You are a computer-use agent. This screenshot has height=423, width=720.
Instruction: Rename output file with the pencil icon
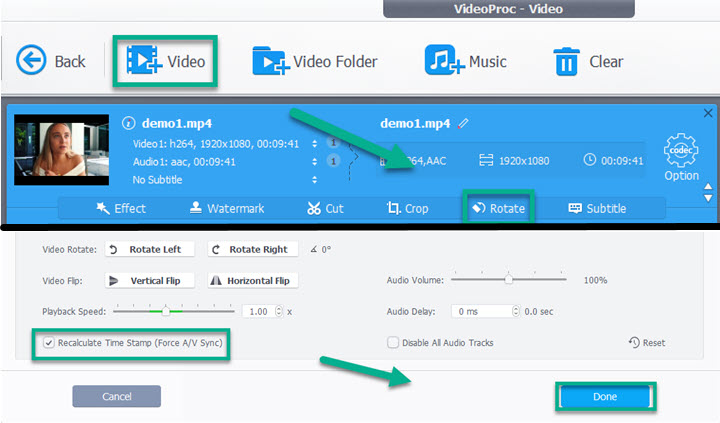pos(463,123)
